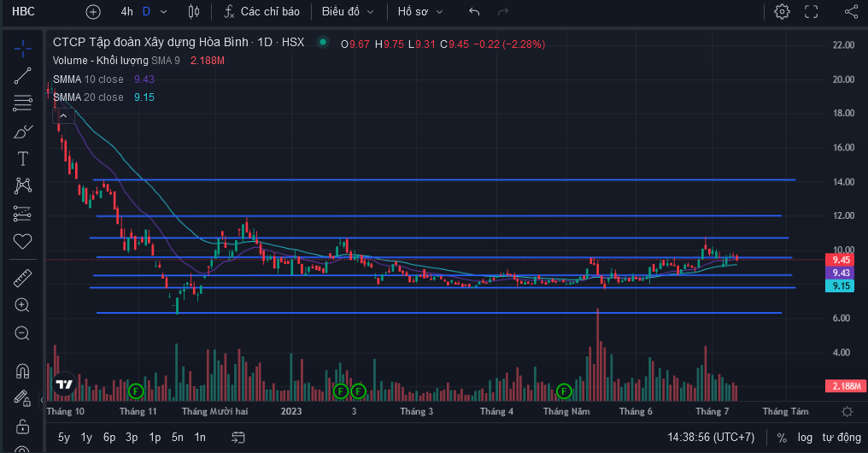
Task: Click the red 9.45 price label
Action: pos(841,260)
